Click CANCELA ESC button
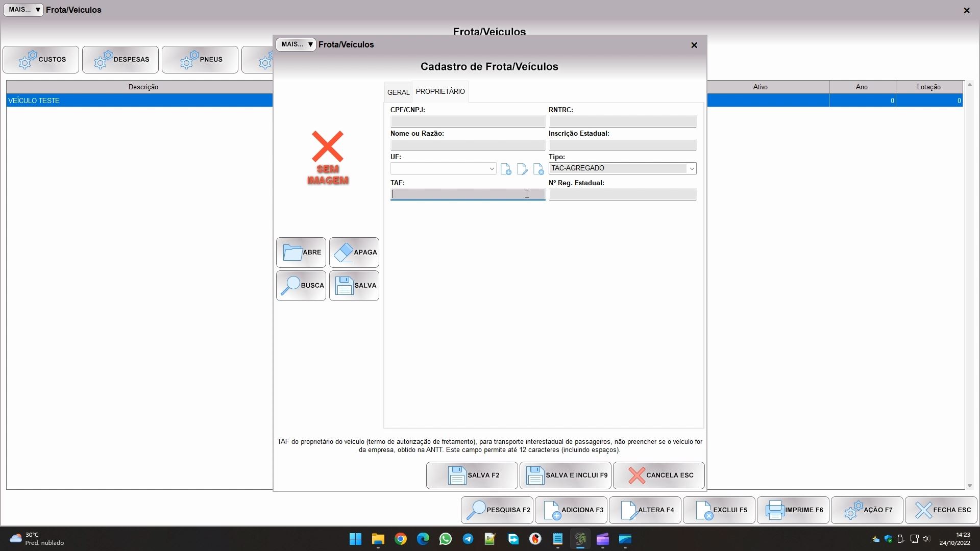Image resolution: width=980 pixels, height=551 pixels. tap(659, 475)
